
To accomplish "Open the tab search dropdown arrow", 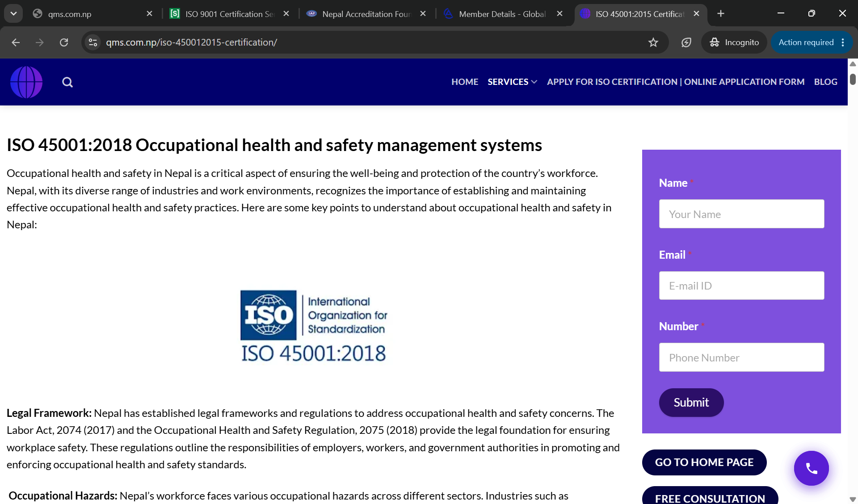I will [x=13, y=13].
